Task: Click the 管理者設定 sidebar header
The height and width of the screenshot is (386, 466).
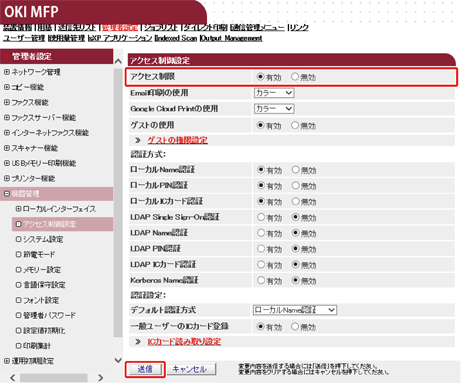Action: (x=57, y=56)
